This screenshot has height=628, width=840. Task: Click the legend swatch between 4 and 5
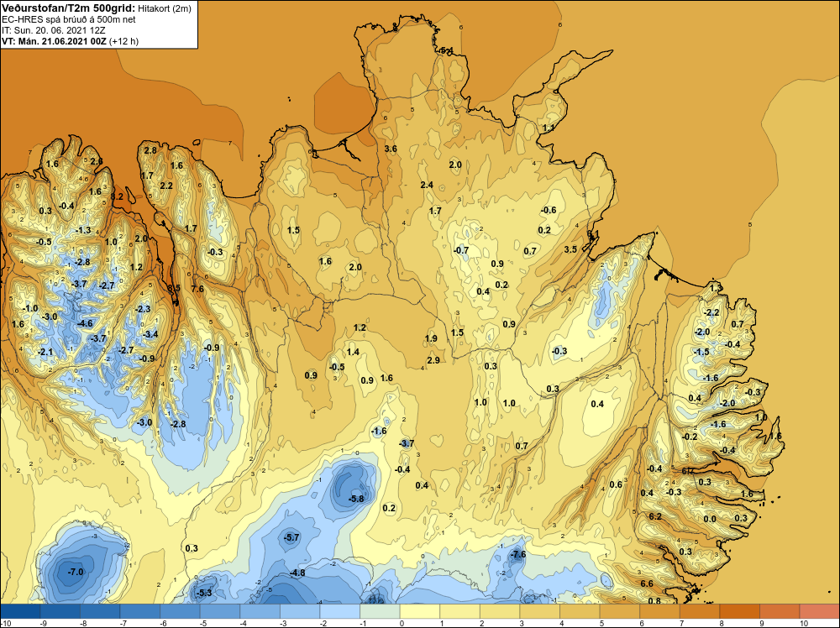coord(580,611)
